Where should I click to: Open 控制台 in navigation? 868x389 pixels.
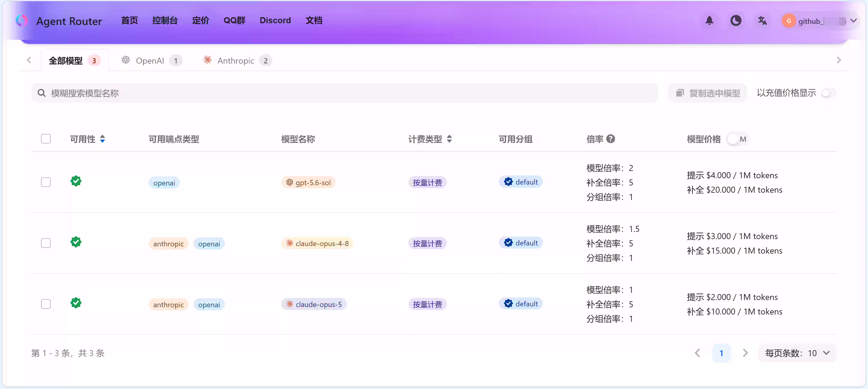(x=165, y=21)
